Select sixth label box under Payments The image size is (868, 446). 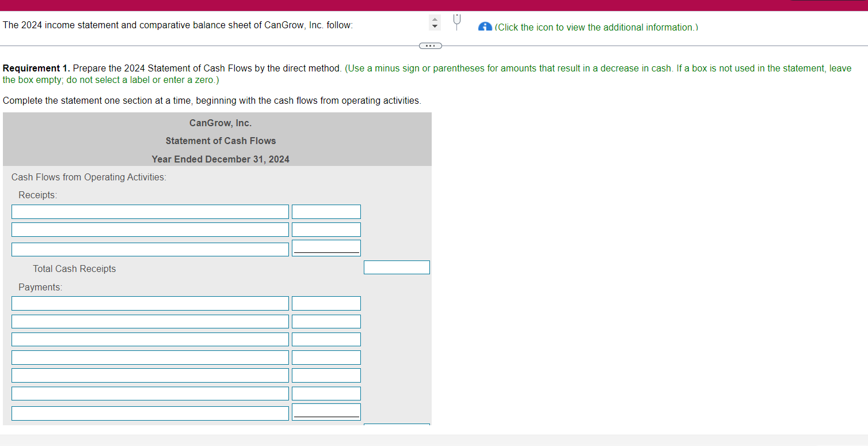[150, 394]
